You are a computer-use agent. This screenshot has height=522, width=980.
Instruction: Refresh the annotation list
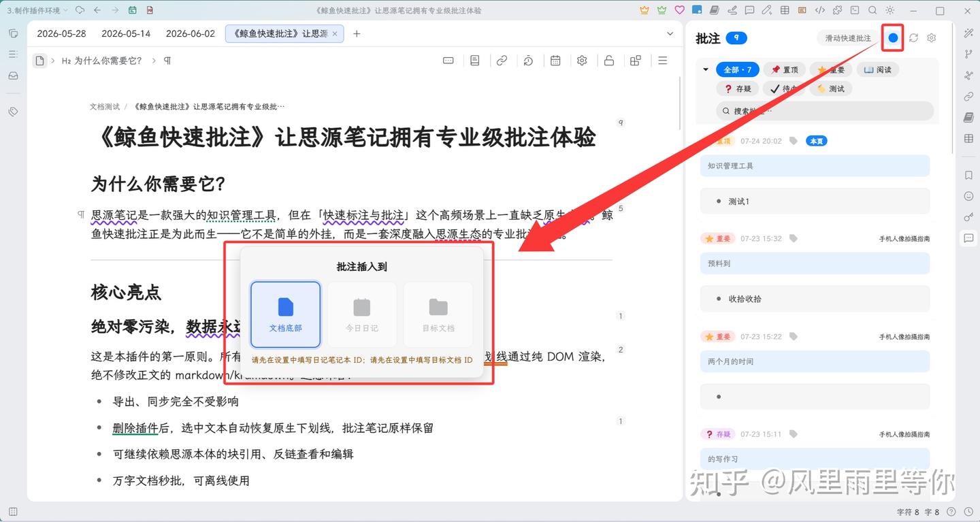pos(913,38)
